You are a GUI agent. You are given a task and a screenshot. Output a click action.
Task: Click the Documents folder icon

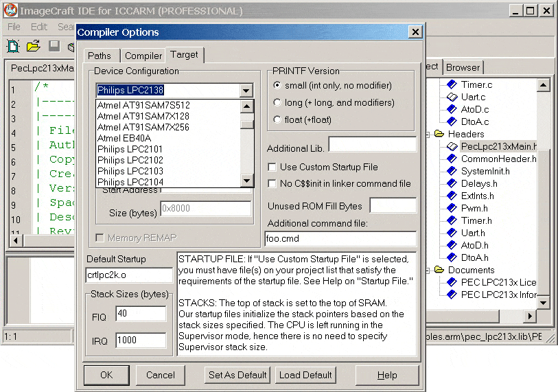click(x=439, y=270)
